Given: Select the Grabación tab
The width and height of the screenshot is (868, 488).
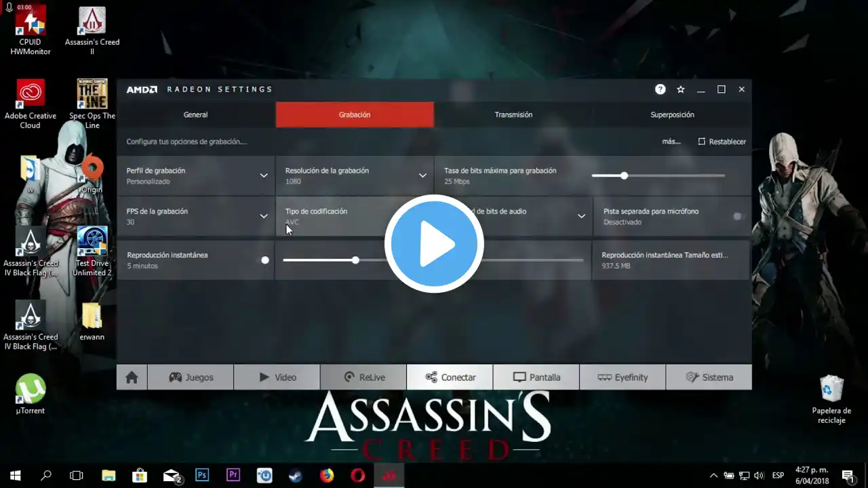Looking at the screenshot, I should coord(355,115).
